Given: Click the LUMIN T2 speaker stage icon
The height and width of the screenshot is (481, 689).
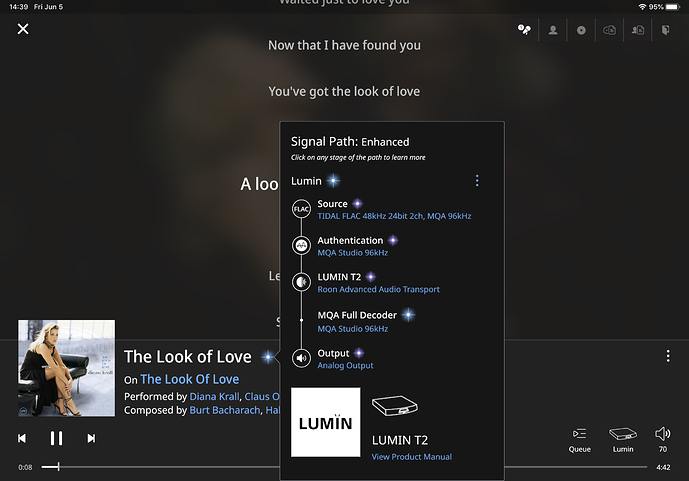Looking at the screenshot, I should point(301,282).
